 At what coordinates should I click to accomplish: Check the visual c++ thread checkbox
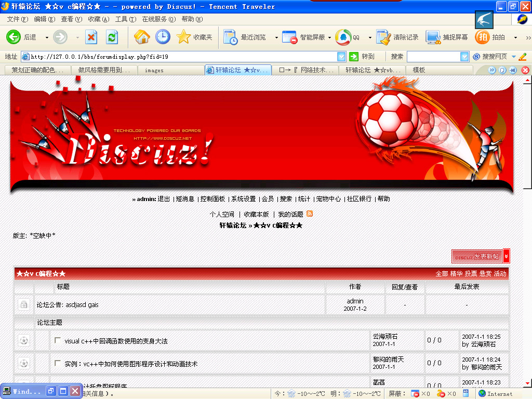(58, 340)
